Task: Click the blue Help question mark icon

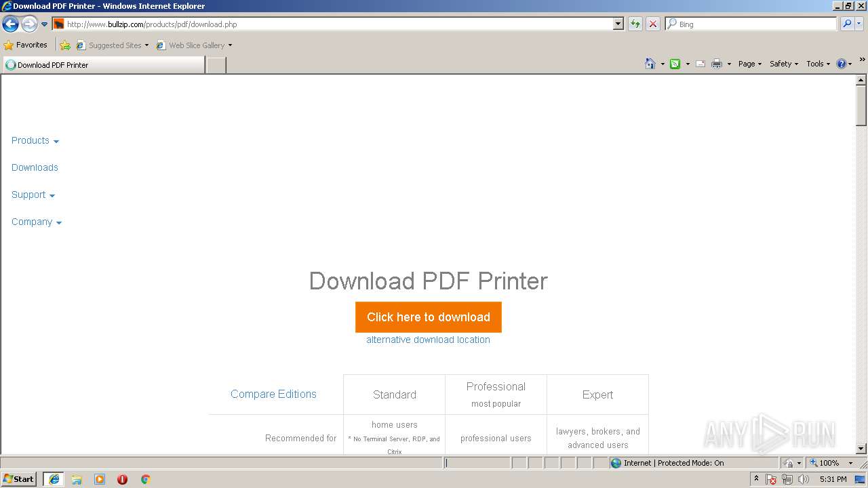Action: 841,64
